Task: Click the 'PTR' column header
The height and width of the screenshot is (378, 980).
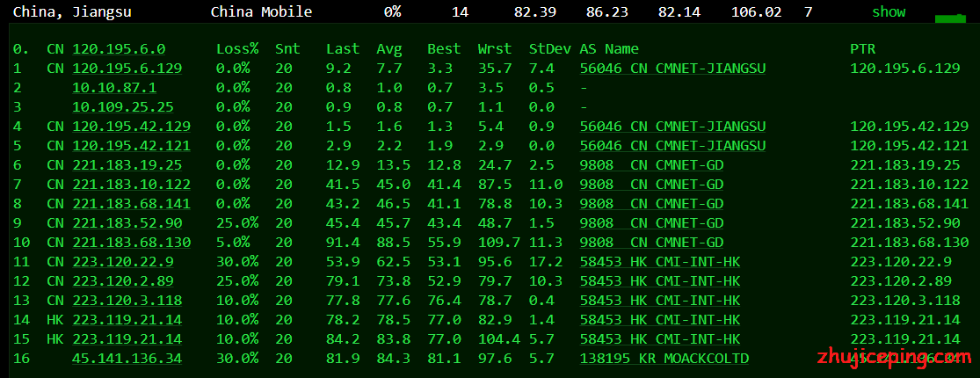Action: click(x=863, y=49)
